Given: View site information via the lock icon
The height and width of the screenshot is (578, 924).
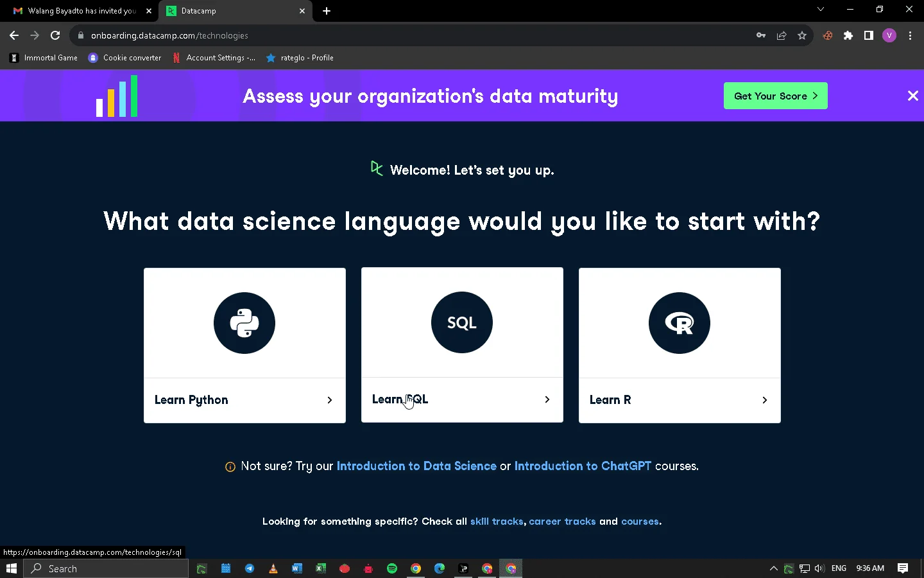Looking at the screenshot, I should tap(81, 35).
